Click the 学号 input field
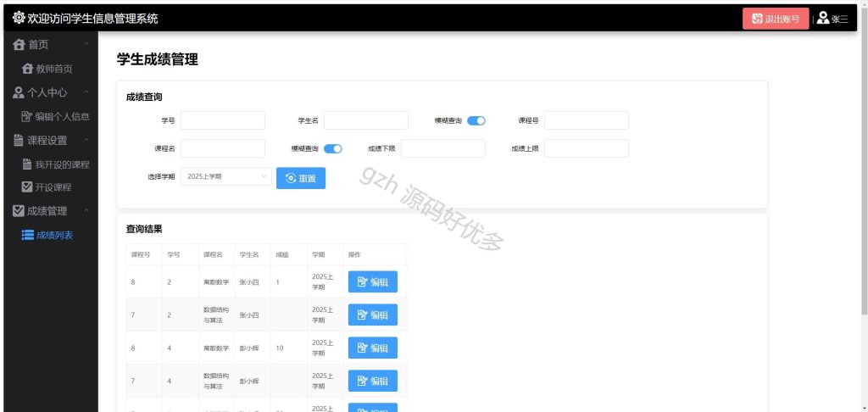Image resolution: width=868 pixels, height=412 pixels. (x=223, y=120)
